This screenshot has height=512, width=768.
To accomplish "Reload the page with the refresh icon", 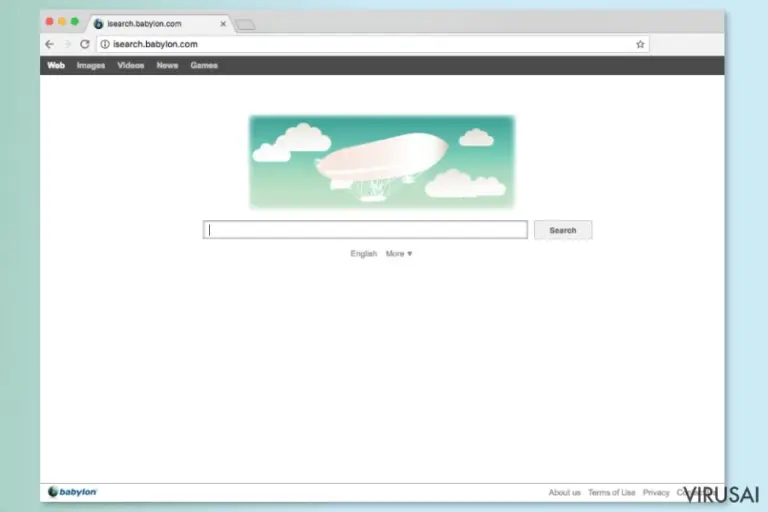I will tap(85, 44).
